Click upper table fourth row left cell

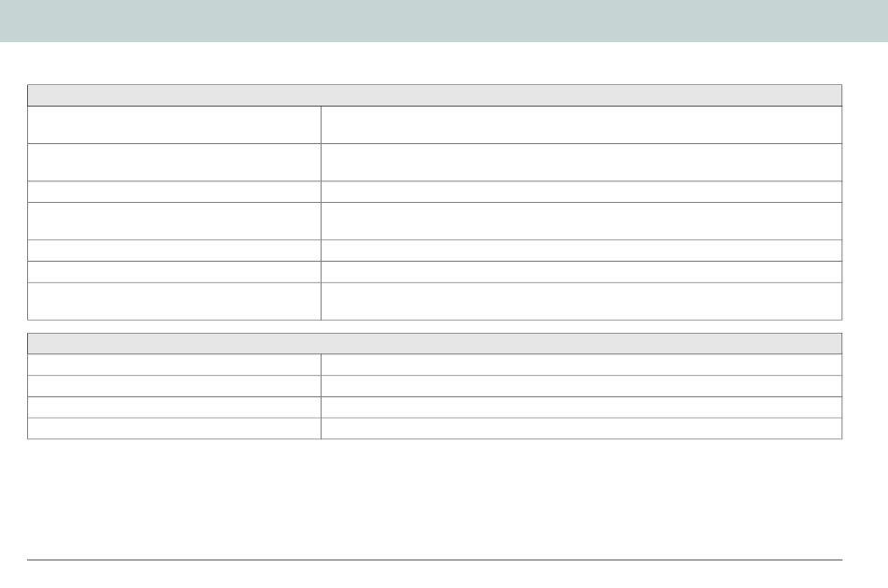(x=175, y=221)
